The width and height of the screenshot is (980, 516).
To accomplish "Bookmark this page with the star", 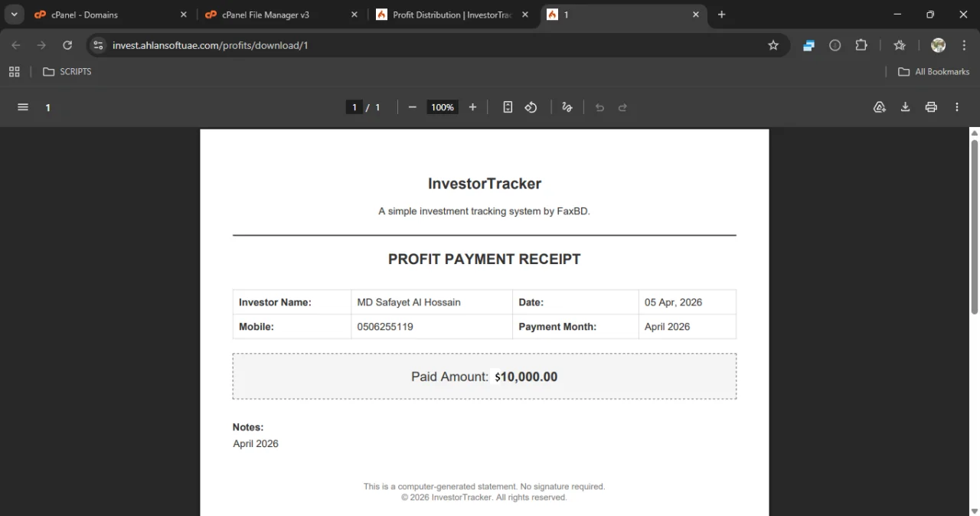I will pos(773,45).
